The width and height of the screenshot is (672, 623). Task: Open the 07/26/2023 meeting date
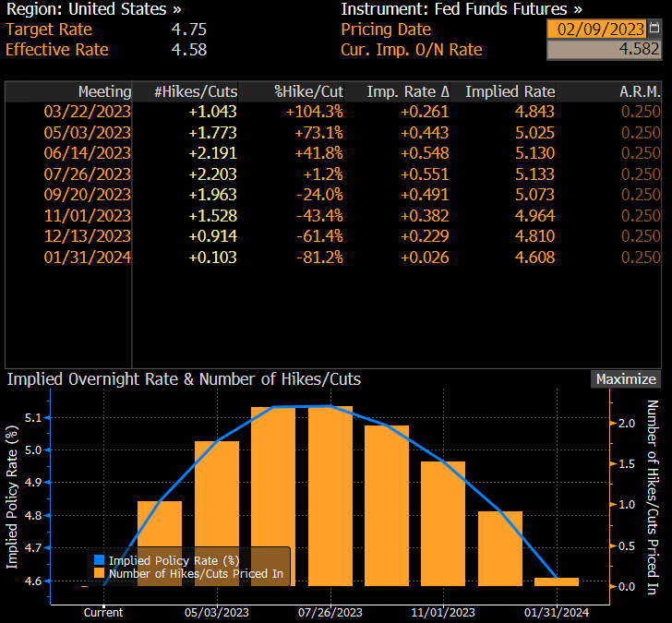click(x=88, y=174)
